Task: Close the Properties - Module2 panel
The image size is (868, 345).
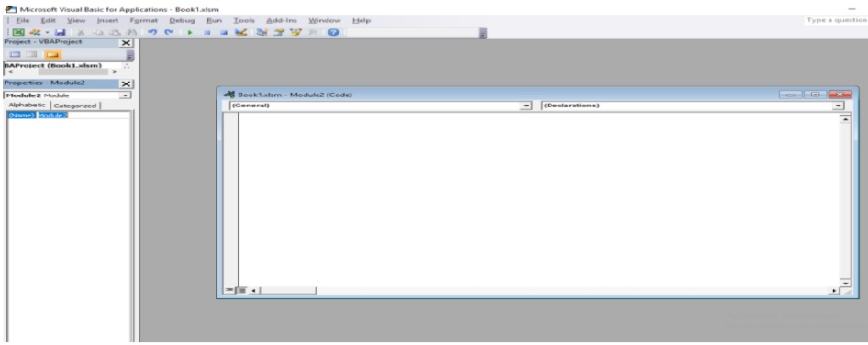Action: (127, 83)
